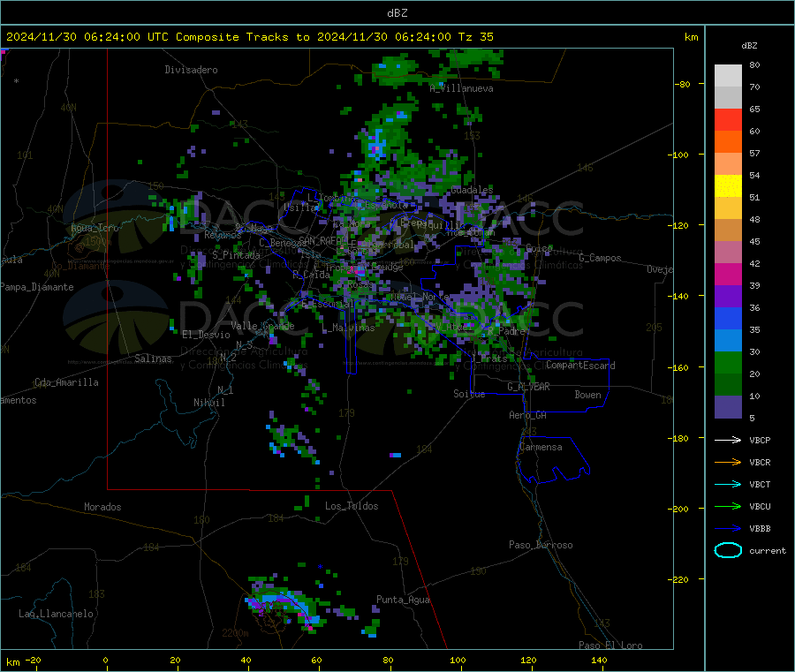Click the Salinas map label
795x672 pixels.
153,359
